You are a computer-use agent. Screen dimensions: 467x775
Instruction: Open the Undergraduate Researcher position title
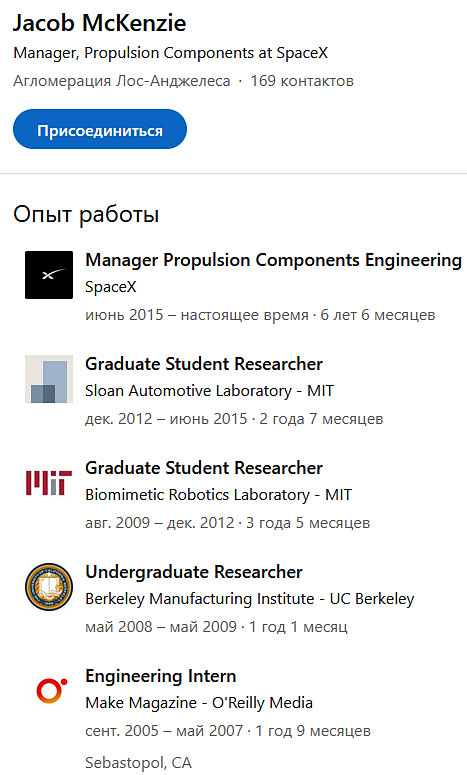coord(194,572)
